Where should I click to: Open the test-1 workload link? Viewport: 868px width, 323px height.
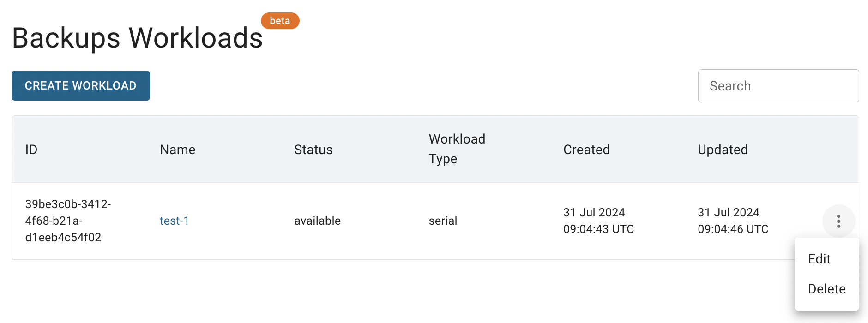point(174,221)
